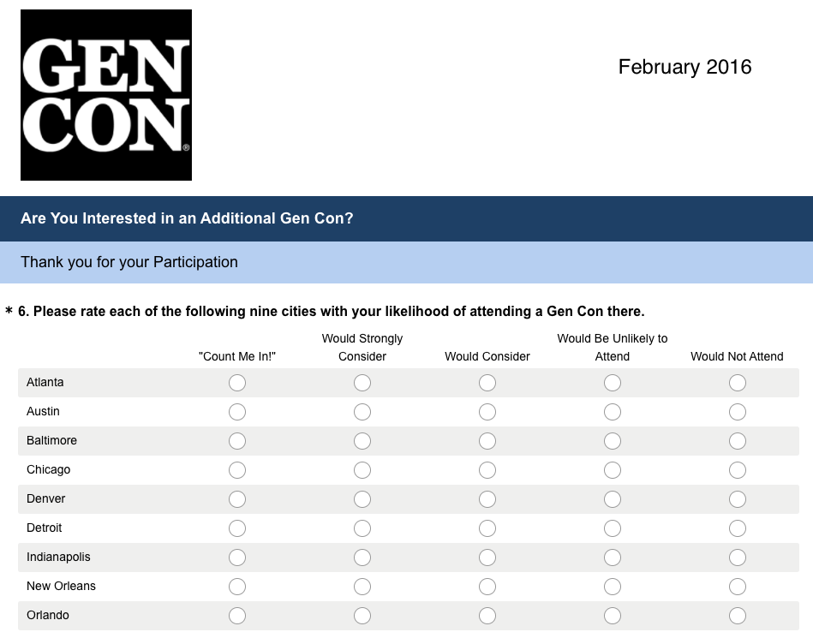813x644 pixels.
Task: Click the "Are You Interested in an Additional Gen Con?" header
Action: click(187, 218)
